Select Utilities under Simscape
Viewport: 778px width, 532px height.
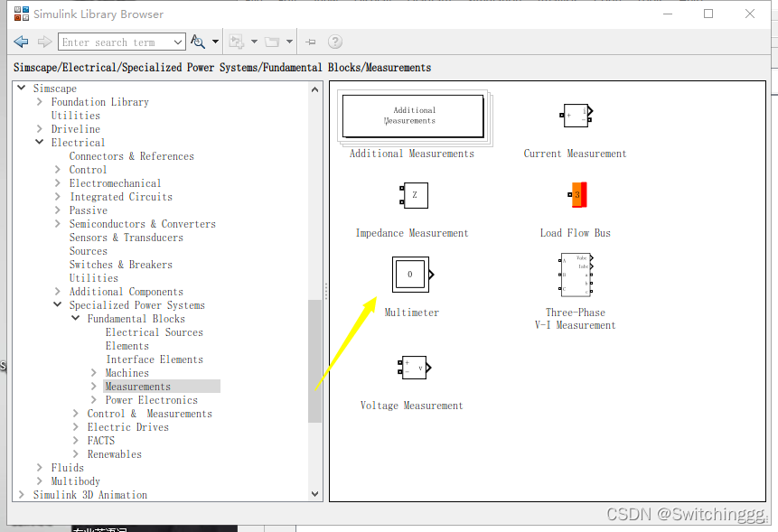point(75,116)
